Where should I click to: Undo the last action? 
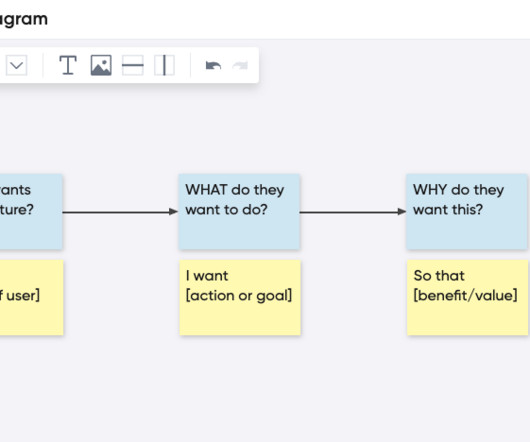[213, 66]
